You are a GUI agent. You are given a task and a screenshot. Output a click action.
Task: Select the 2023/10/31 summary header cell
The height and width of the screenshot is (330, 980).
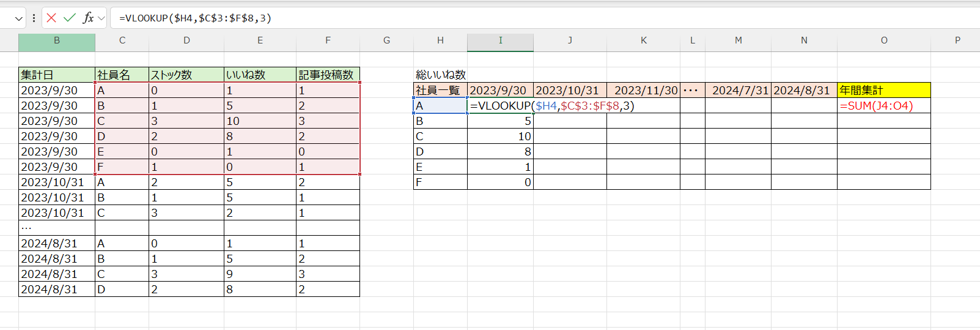[570, 90]
